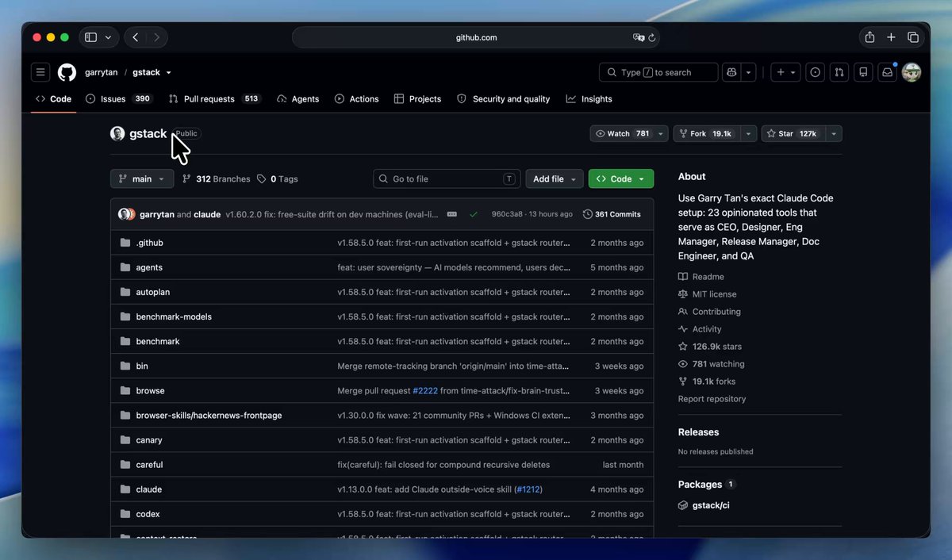Image resolution: width=952 pixels, height=560 pixels.
Task: Open the Copilot chat icon
Action: [x=731, y=72]
